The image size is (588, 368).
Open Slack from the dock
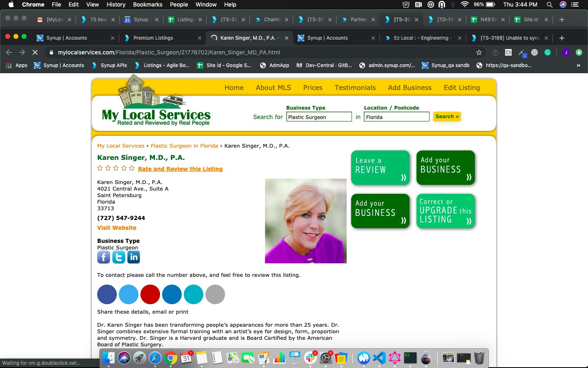click(x=310, y=358)
